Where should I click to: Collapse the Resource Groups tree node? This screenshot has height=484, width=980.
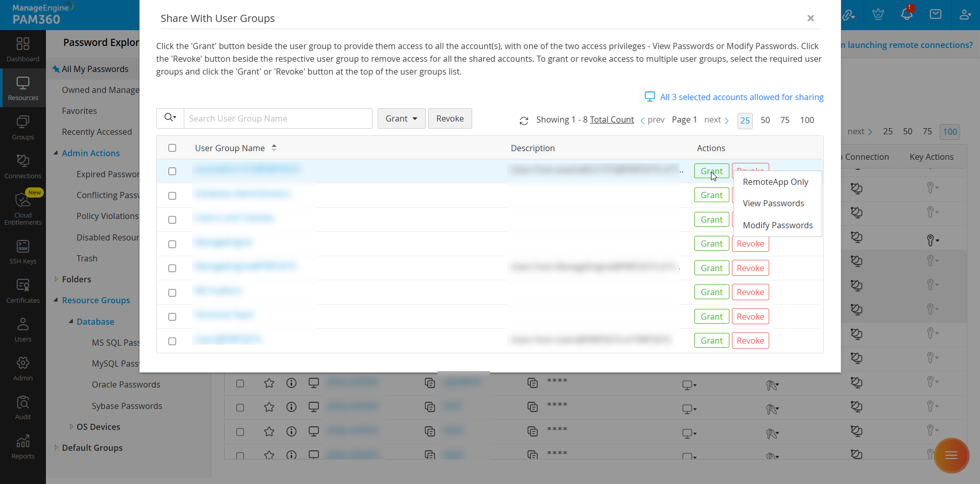pos(56,300)
